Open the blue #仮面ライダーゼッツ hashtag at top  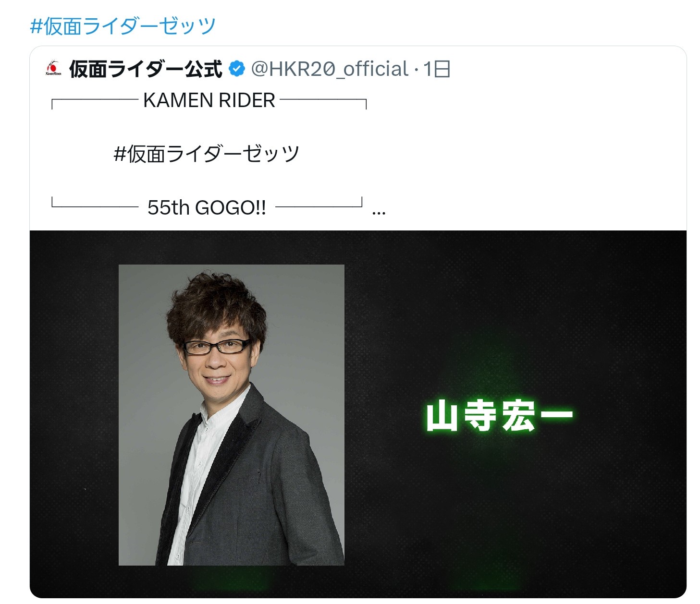[x=123, y=26]
